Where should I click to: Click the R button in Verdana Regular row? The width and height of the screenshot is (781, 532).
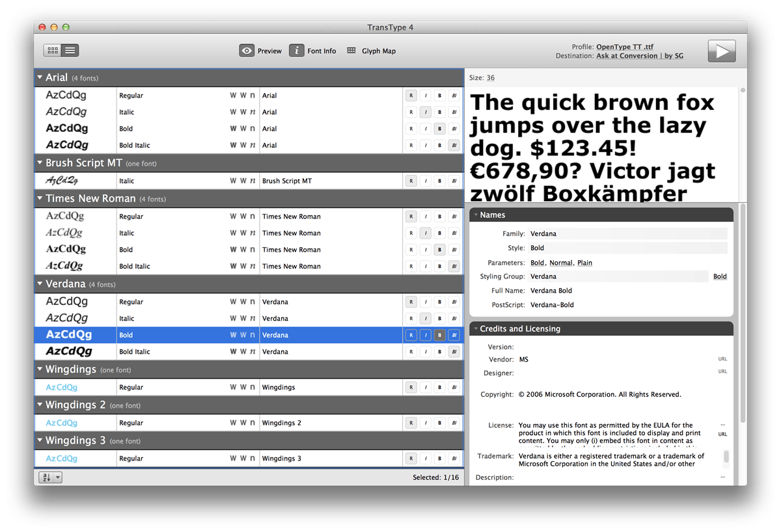click(411, 302)
